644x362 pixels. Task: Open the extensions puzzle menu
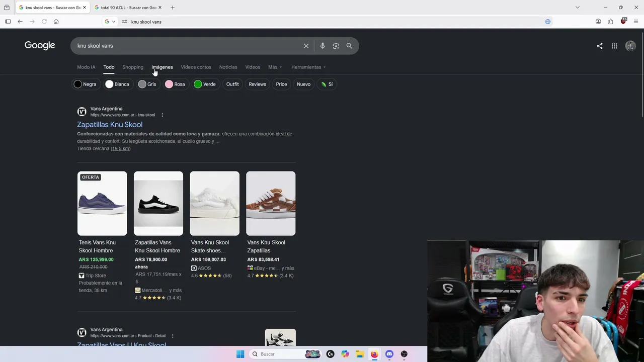click(611, 22)
